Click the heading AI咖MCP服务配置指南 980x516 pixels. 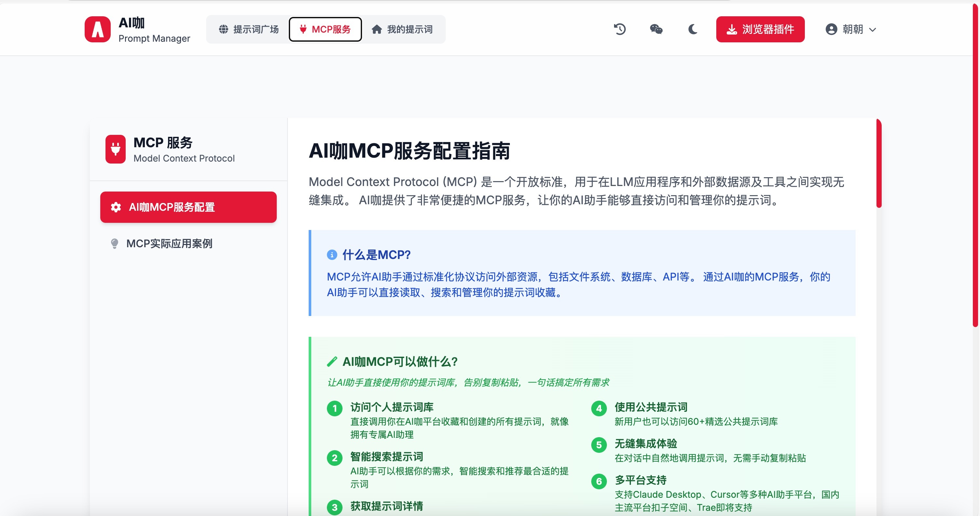[409, 151]
